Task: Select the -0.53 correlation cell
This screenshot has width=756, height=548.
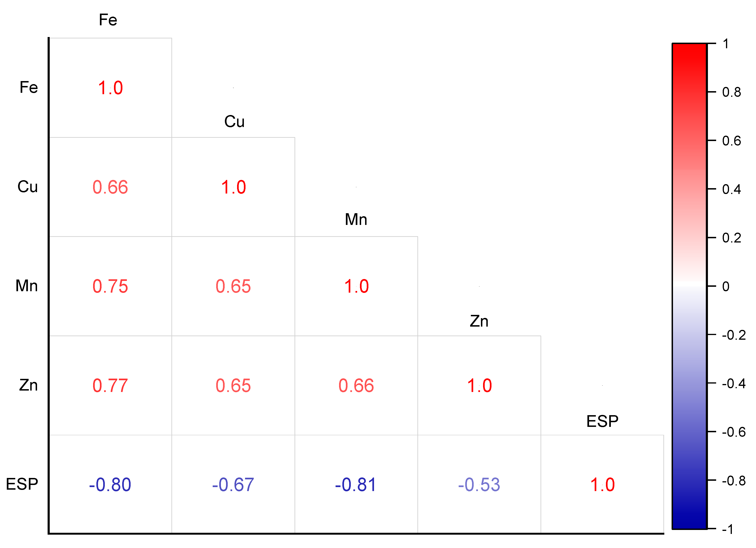Action: [479, 485]
